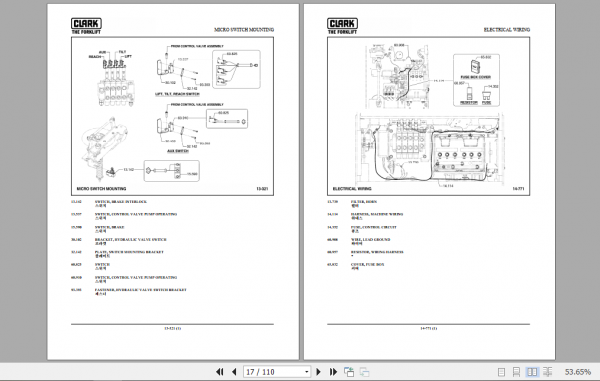Go to the previous page
Image resolution: width=600 pixels, height=381 pixels.
(x=234, y=372)
